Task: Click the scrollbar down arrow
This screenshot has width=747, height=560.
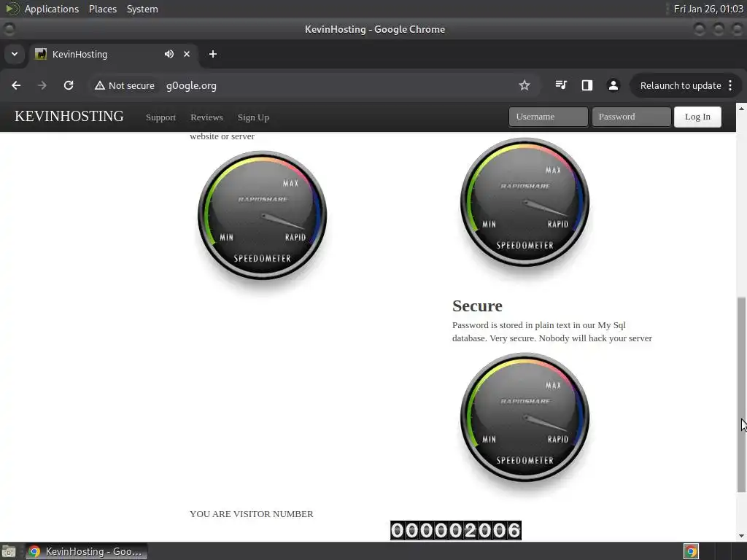Action: 741,536
